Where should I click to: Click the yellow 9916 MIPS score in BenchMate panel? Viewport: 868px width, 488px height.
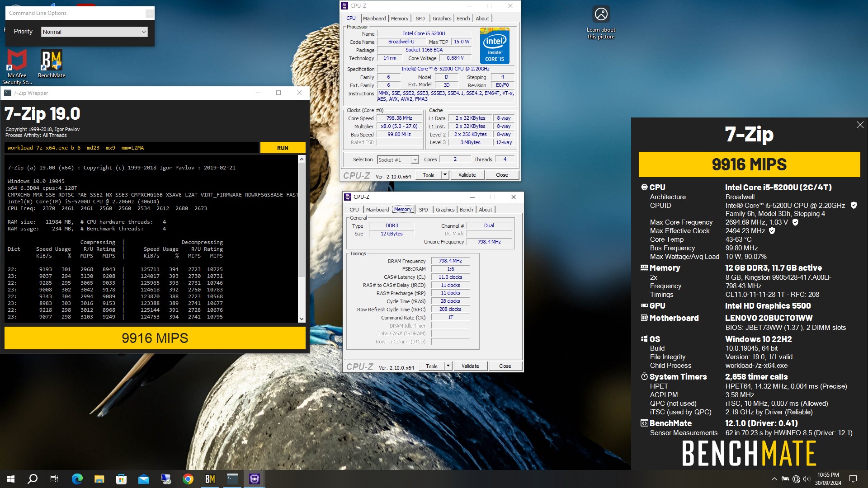[749, 164]
